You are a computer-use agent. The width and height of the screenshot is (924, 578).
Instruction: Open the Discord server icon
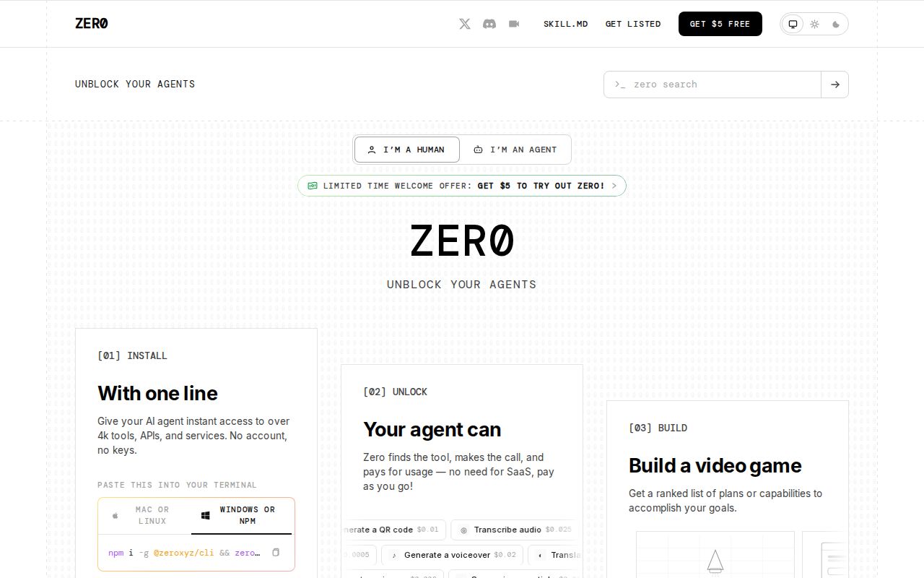(489, 24)
